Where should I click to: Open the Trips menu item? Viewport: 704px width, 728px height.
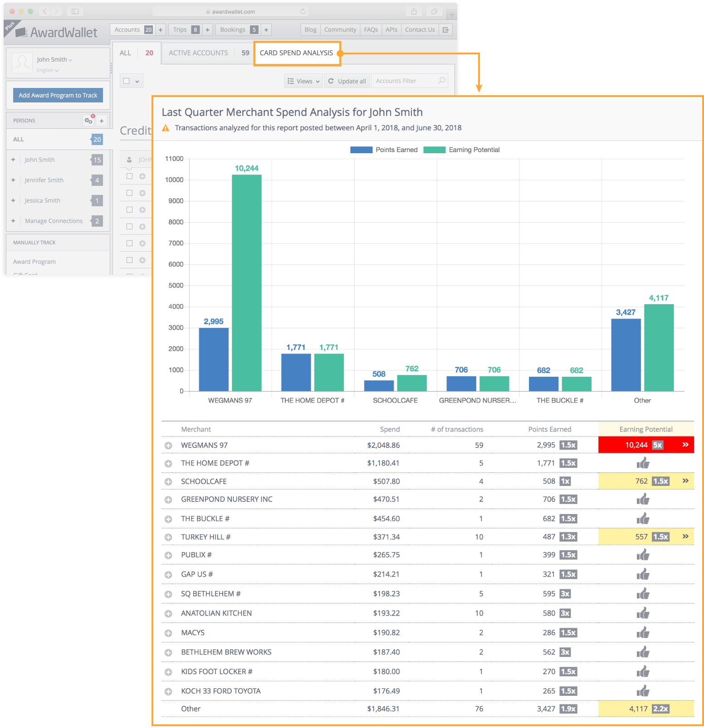click(186, 30)
